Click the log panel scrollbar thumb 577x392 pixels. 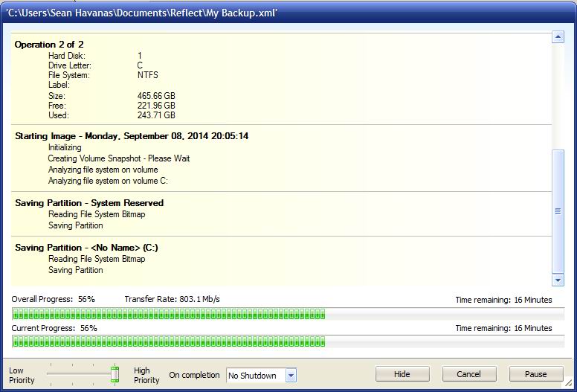pyautogui.click(x=558, y=211)
